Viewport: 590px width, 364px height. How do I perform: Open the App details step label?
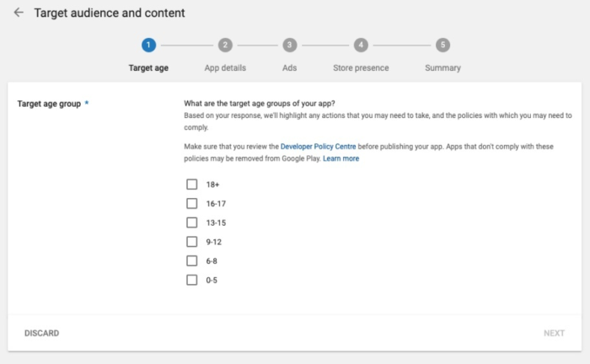tap(225, 68)
